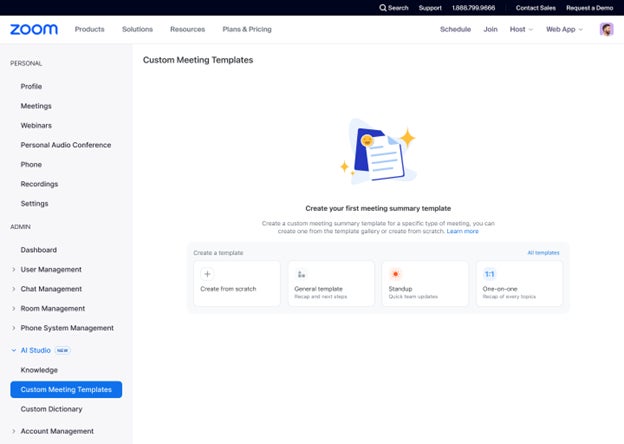The width and height of the screenshot is (624, 444).
Task: Expand Account Management chevron
Action: [14, 431]
